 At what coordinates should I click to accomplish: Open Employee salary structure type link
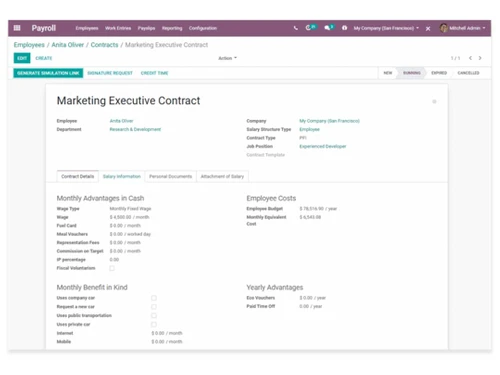pyautogui.click(x=309, y=129)
